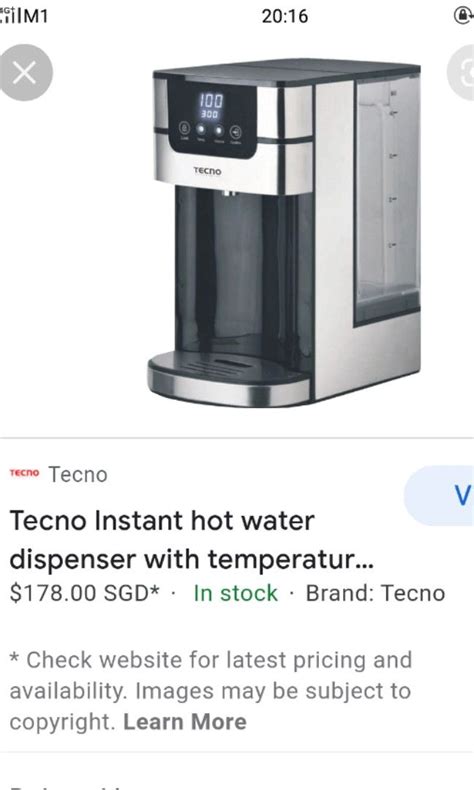Tap the 20:16 clock in status bar
This screenshot has height=790, width=474.
point(285,16)
